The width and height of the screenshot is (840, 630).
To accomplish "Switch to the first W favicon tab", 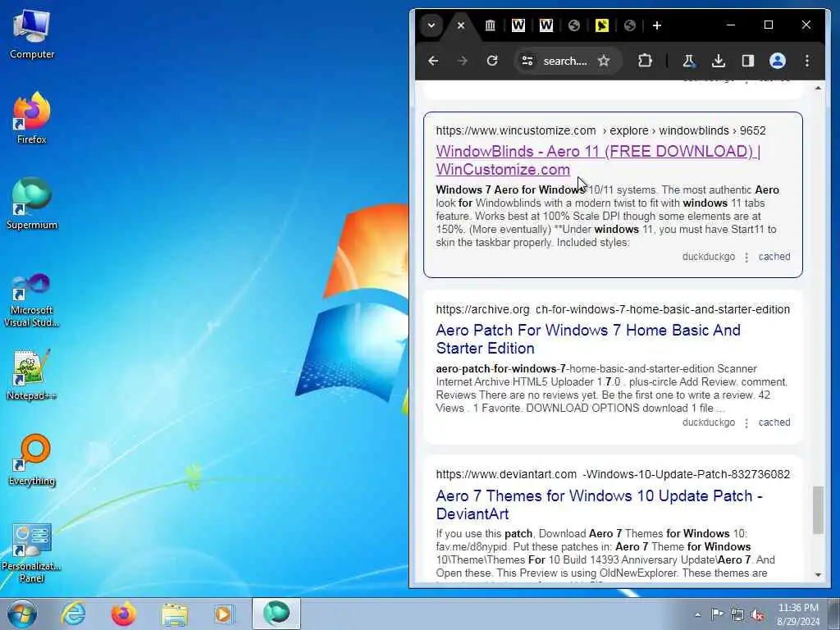I will pyautogui.click(x=518, y=25).
